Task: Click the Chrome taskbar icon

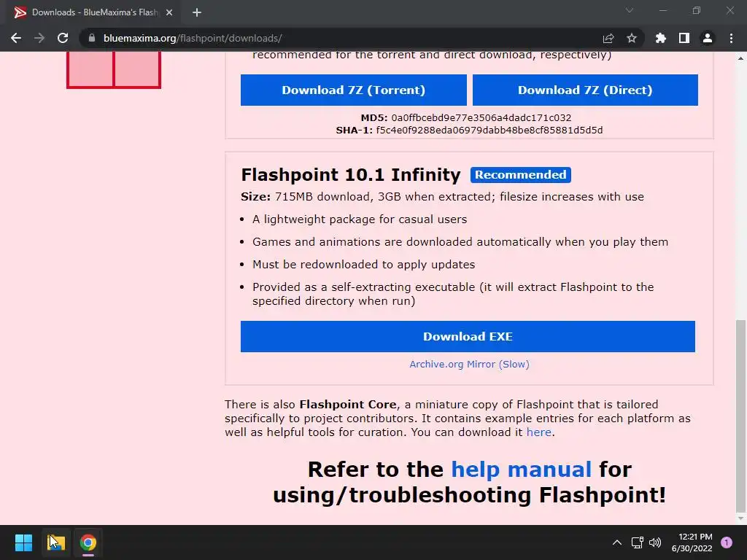Action: coord(88,542)
